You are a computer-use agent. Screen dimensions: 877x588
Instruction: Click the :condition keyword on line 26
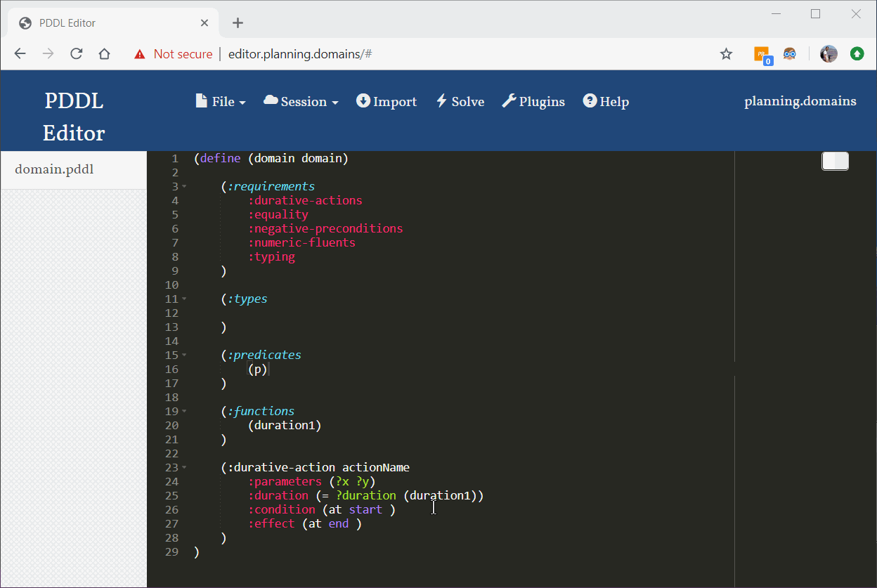coord(282,509)
